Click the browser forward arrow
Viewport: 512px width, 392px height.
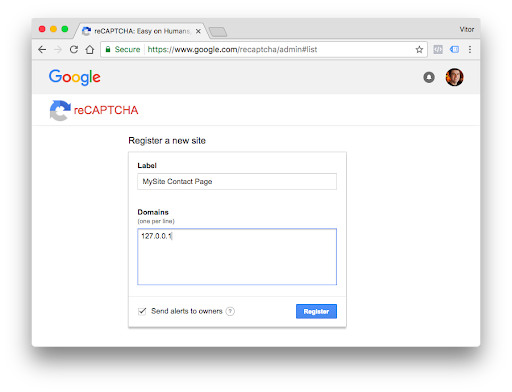click(58, 50)
